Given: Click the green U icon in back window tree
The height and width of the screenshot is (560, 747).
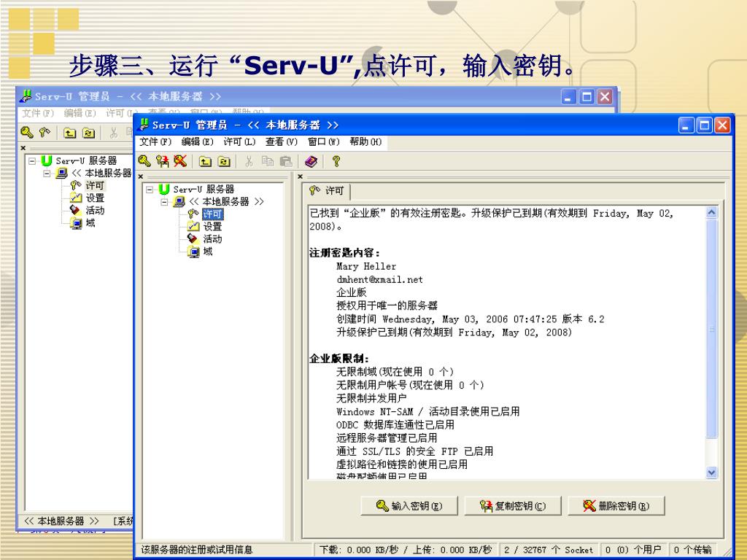Looking at the screenshot, I should click(46, 161).
